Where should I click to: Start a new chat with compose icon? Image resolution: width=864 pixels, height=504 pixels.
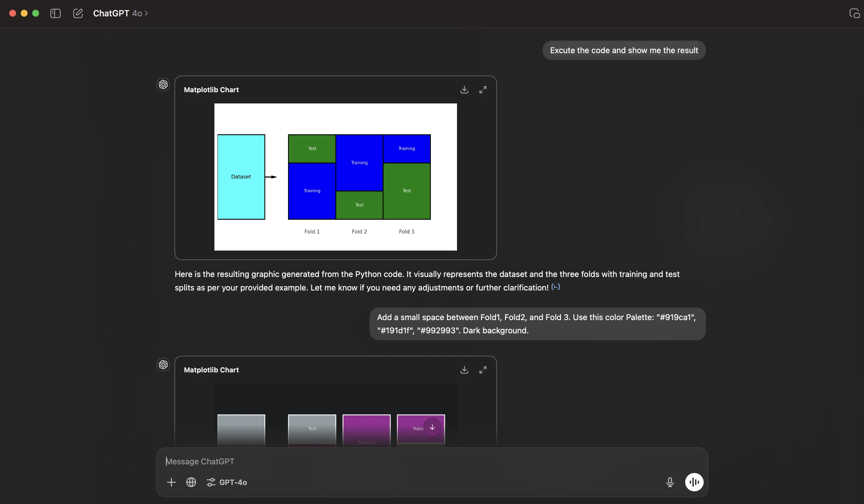point(78,14)
